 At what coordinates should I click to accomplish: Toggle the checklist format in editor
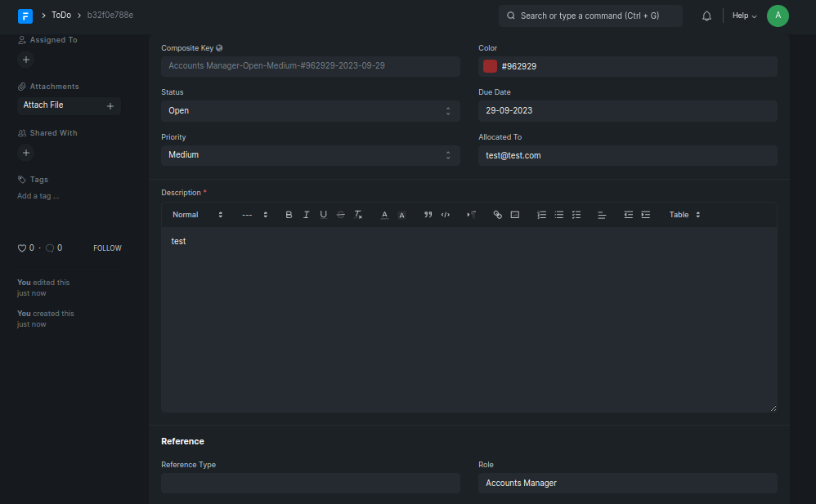tap(576, 215)
